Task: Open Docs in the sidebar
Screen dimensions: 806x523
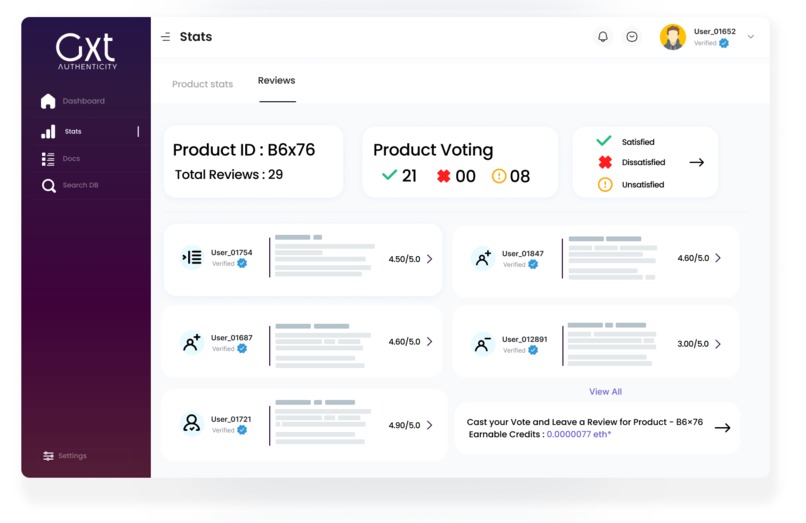Action: [71, 158]
